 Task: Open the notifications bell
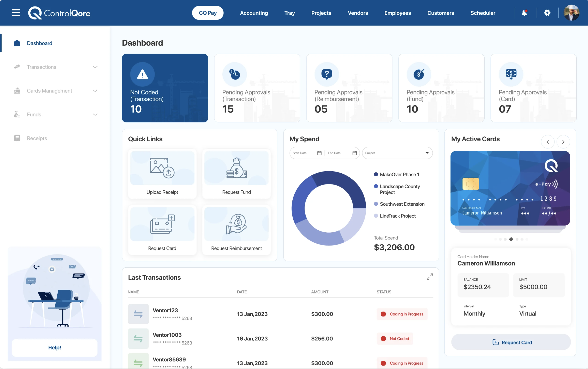coord(524,13)
